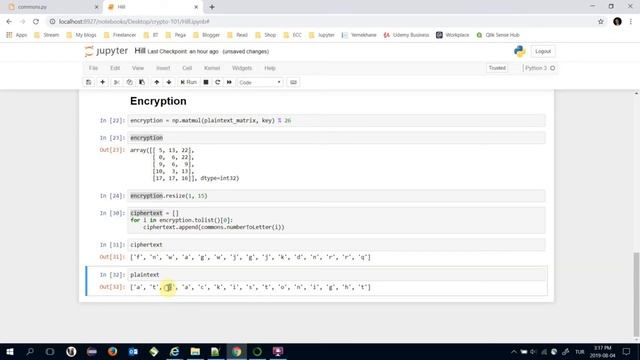
Task: Open Chrome's three-dot menu
Action: coord(631,22)
